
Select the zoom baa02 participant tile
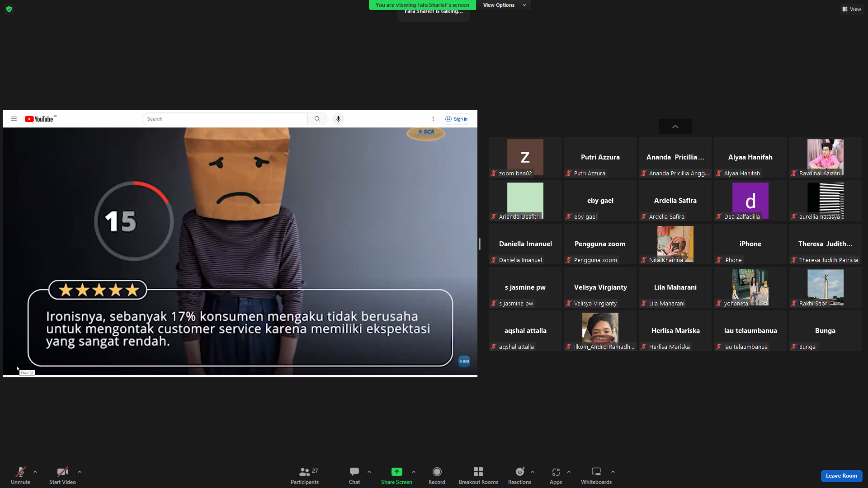tap(525, 157)
